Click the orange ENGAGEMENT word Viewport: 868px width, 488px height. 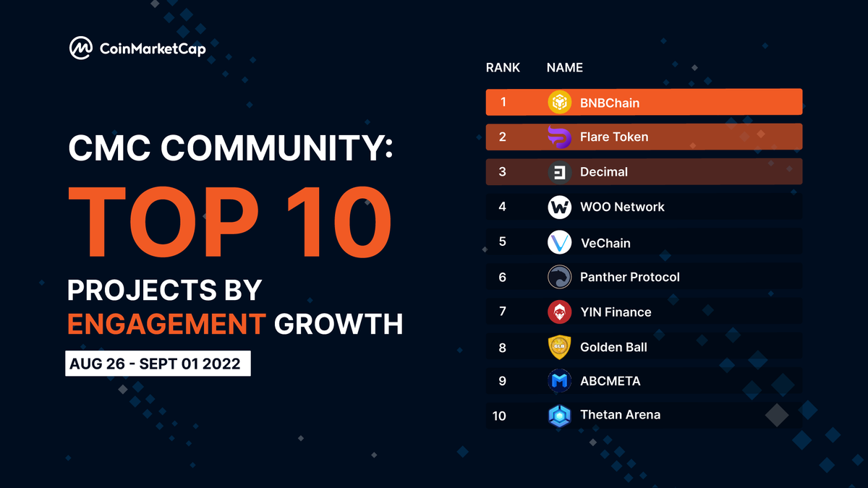166,325
